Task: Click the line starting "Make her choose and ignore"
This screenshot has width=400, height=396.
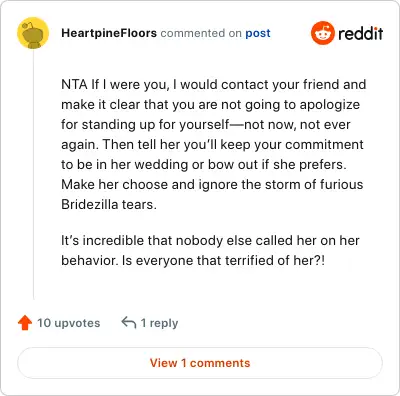Action: 212,184
